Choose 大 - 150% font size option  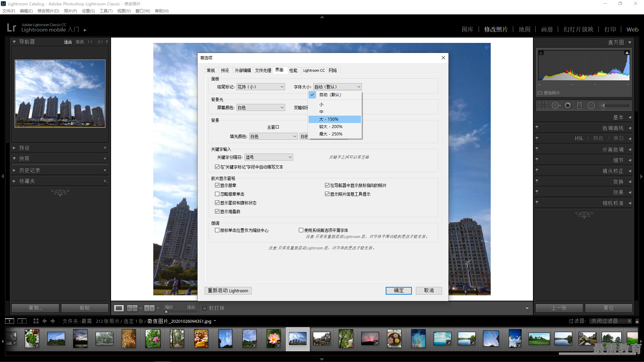tap(335, 119)
